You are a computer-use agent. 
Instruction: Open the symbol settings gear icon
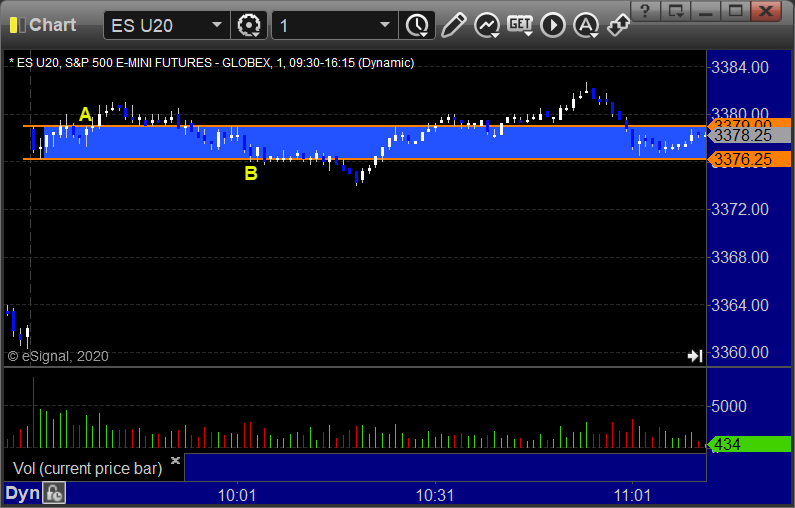tap(249, 25)
